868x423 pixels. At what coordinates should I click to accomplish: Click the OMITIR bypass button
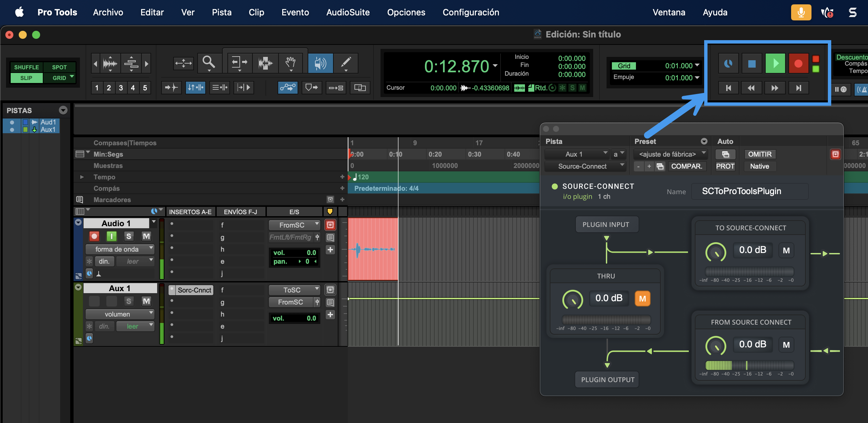tap(760, 154)
